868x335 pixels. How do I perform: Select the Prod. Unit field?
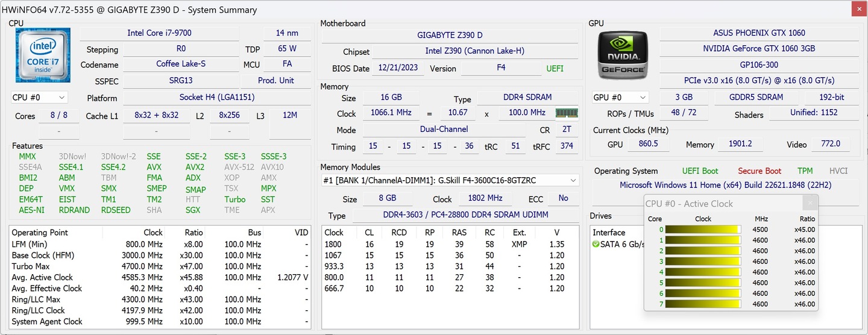tap(276, 81)
